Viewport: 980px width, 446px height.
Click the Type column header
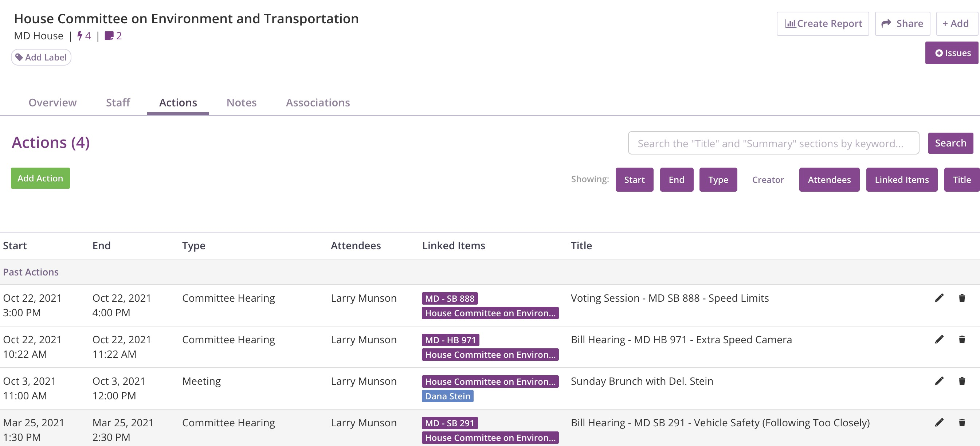(x=194, y=246)
